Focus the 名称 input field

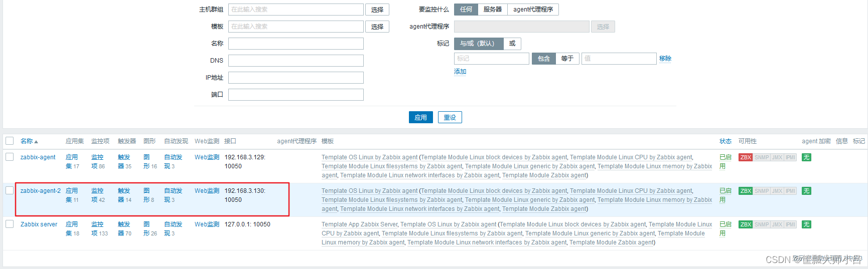tap(296, 44)
